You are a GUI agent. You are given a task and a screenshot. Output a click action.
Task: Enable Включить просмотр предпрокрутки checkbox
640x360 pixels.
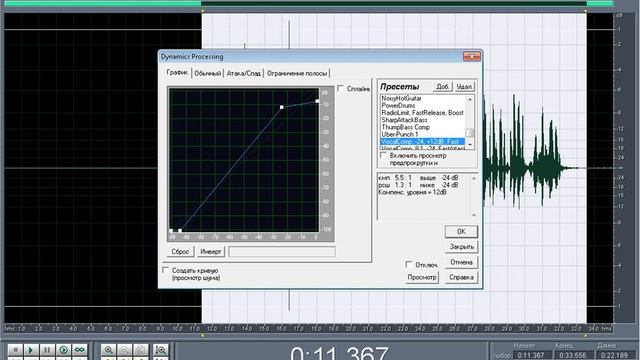tap(383, 156)
